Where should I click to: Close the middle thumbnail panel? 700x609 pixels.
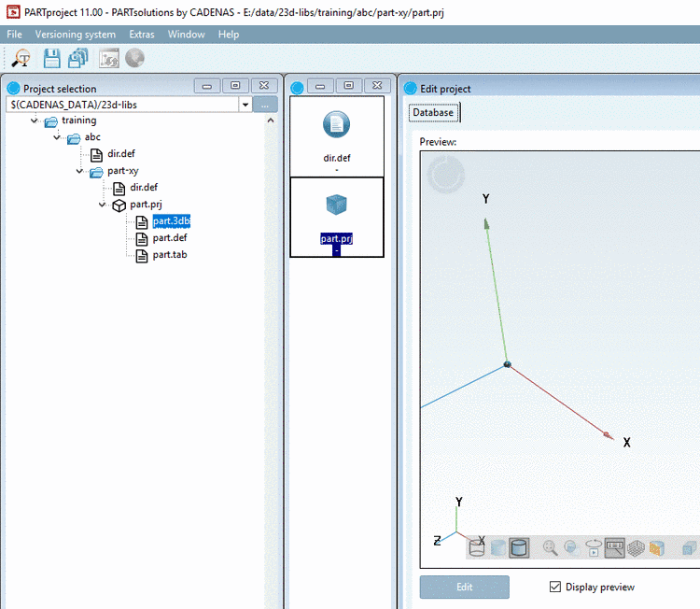click(377, 86)
